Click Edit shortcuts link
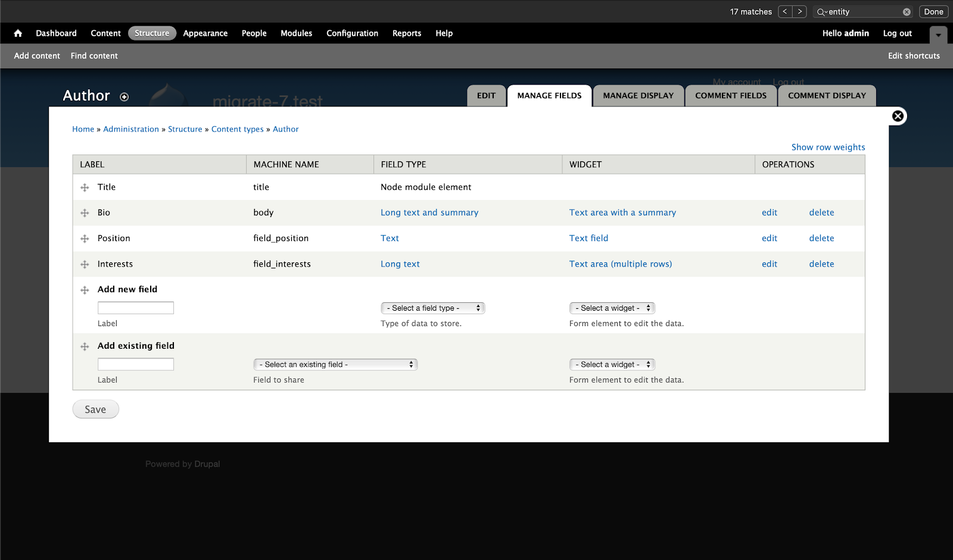Screen dimensions: 953x560 click(914, 56)
